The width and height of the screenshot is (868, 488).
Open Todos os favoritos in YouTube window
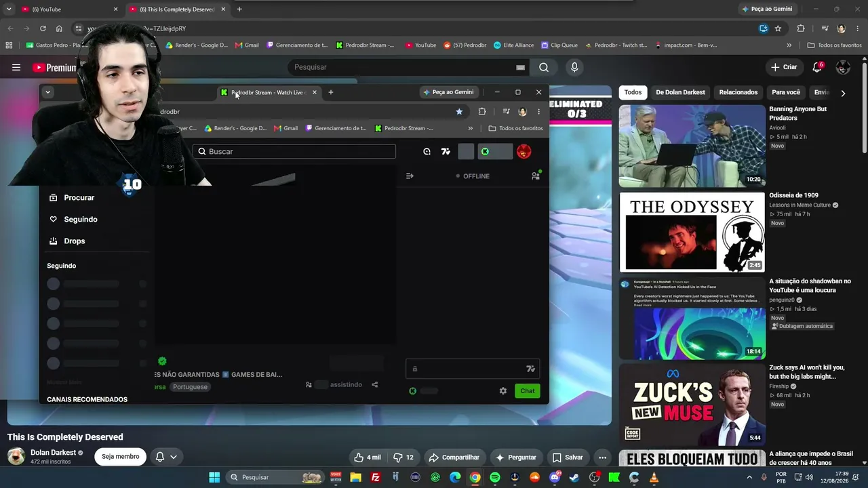click(x=834, y=45)
